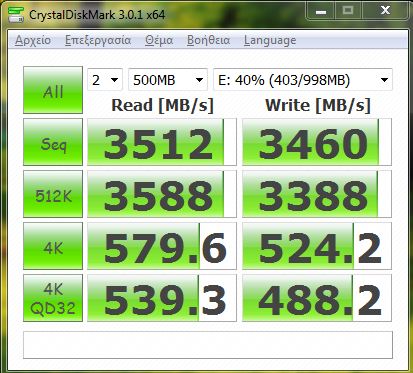Click the Seq write result 3460
This screenshot has width=413, height=373.
317,142
